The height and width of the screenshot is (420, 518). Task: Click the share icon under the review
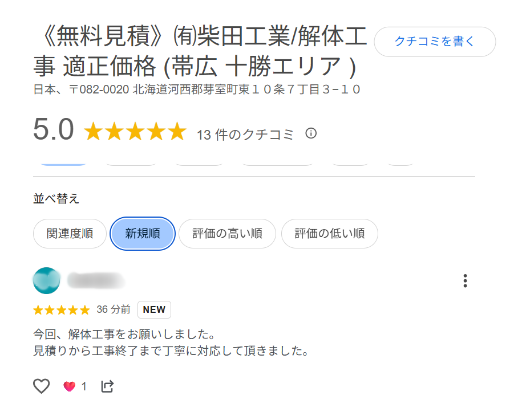[x=107, y=386]
